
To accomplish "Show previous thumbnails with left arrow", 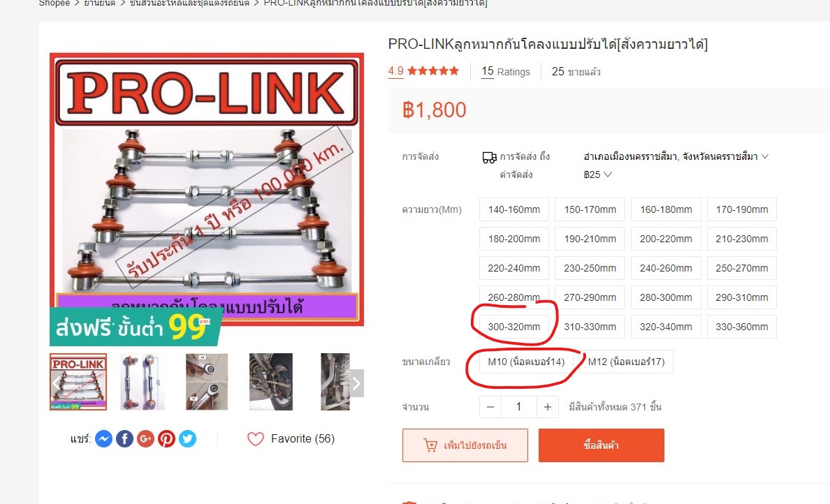I will coord(57,383).
